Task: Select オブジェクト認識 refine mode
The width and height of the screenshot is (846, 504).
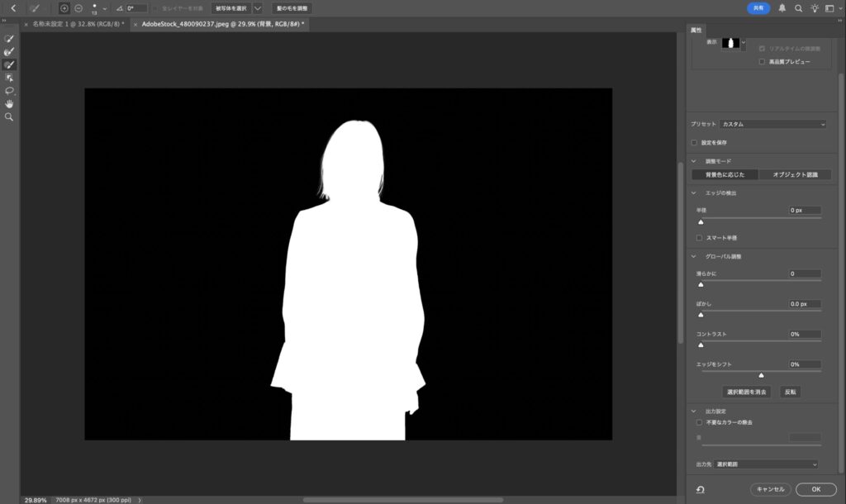Action: (795, 174)
